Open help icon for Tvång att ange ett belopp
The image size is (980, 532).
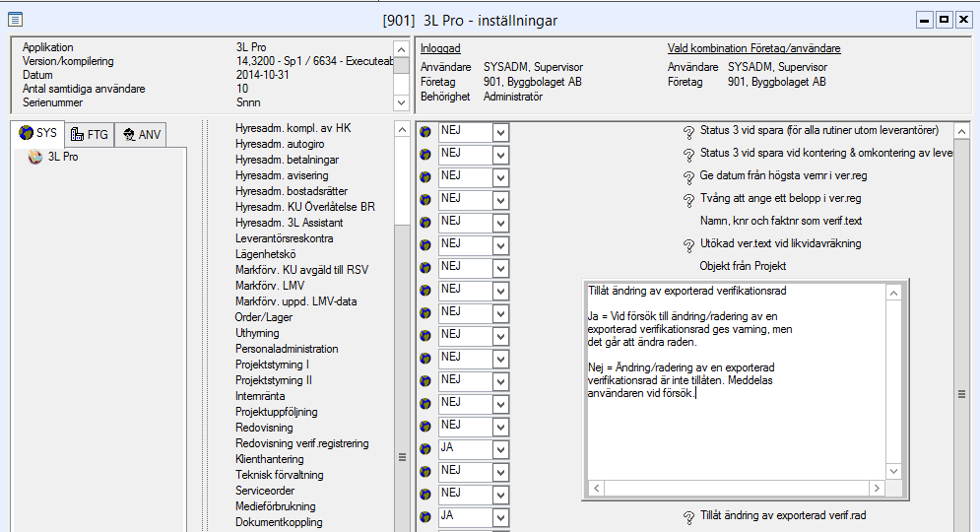coord(688,200)
